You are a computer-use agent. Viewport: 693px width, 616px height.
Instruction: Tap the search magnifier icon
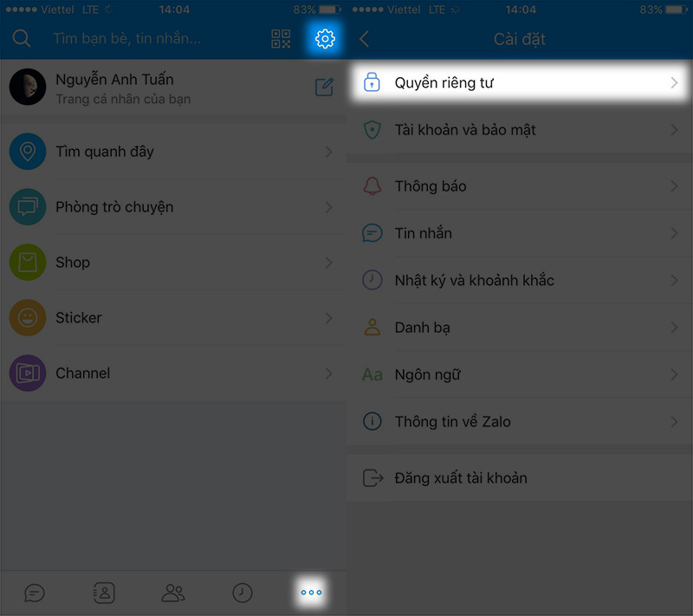(x=22, y=38)
